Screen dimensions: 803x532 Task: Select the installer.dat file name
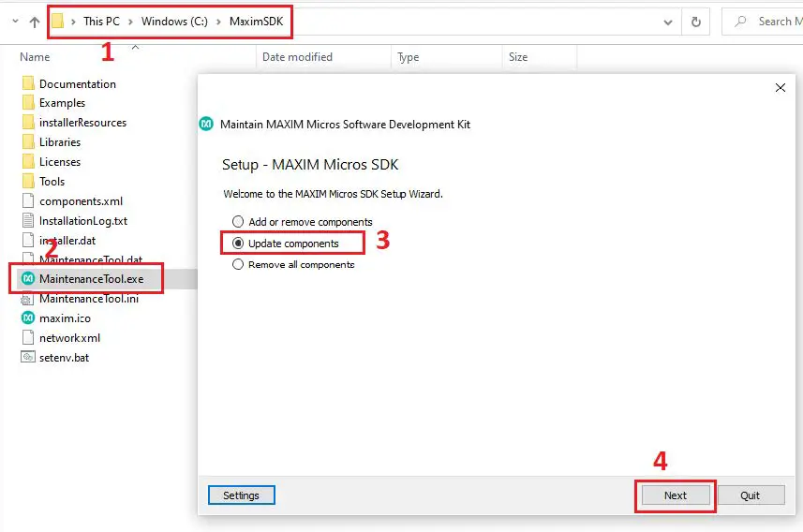click(67, 240)
